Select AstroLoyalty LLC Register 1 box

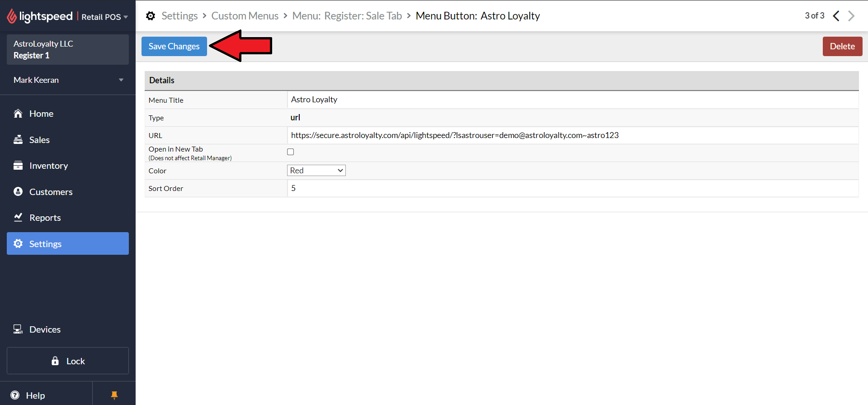(68, 49)
